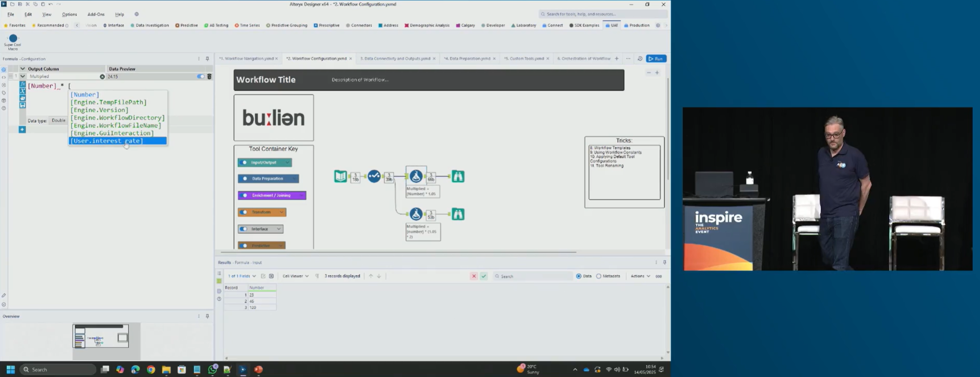Click the Results Search field
Screen dimensions: 980x377
pyautogui.click(x=533, y=276)
